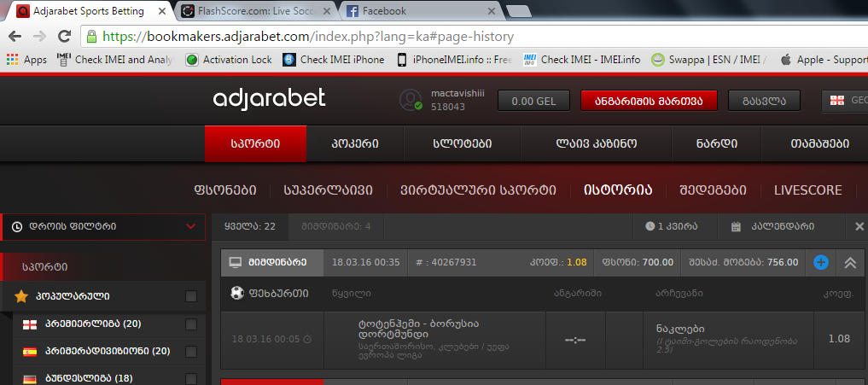The image size is (868, 385).
Task: Open Check IMEI - IMEI.info bookmark
Action: [582, 59]
